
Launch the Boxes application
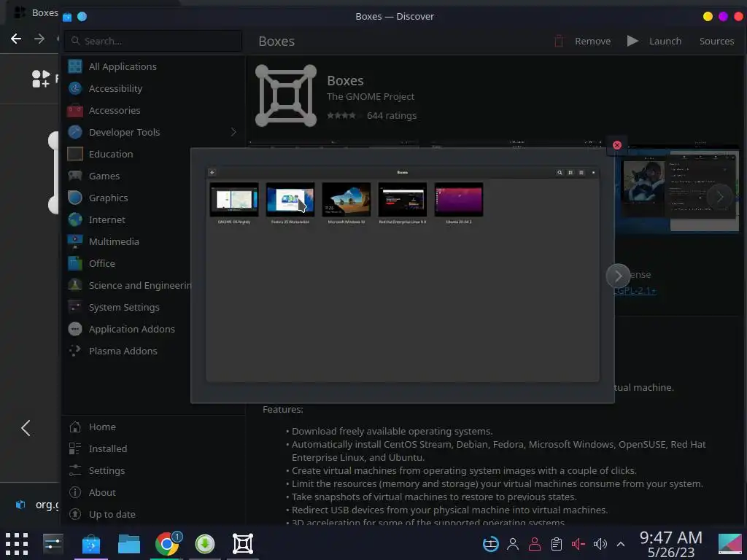(x=654, y=42)
